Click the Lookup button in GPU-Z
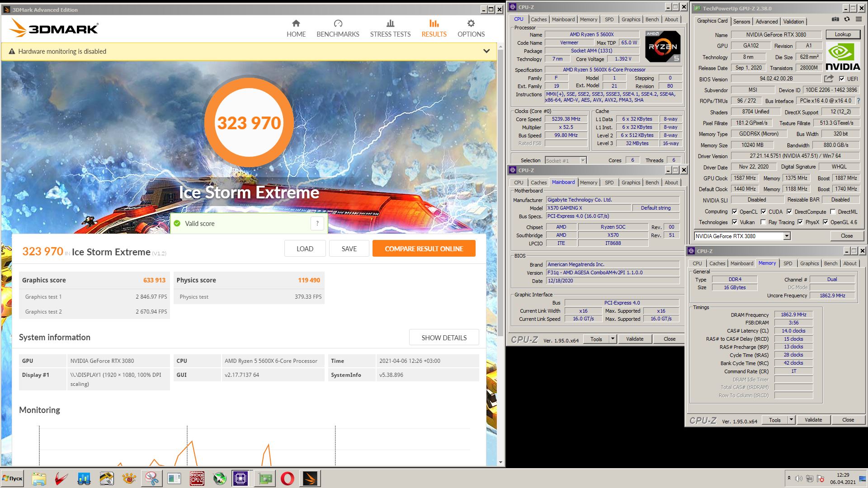The height and width of the screenshot is (488, 868). click(843, 34)
